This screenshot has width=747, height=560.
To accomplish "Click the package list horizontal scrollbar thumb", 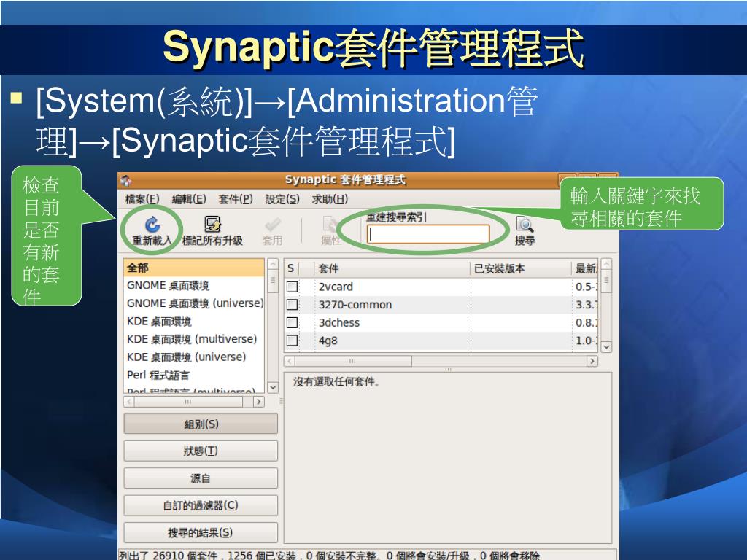I will click(x=352, y=361).
